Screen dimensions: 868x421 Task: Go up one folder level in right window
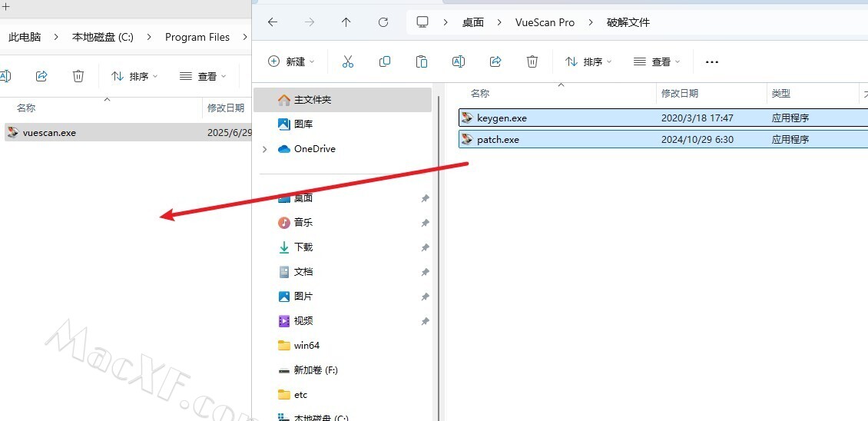[346, 22]
